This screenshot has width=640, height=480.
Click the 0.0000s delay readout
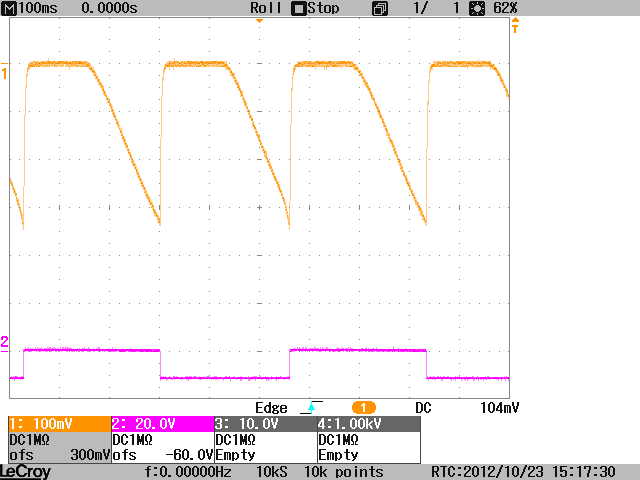(109, 8)
